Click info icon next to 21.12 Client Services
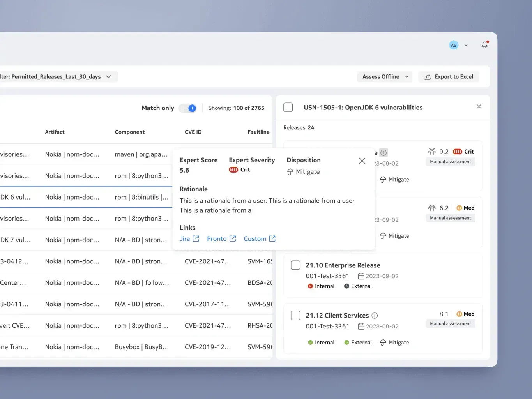The image size is (532, 399). pyautogui.click(x=375, y=316)
